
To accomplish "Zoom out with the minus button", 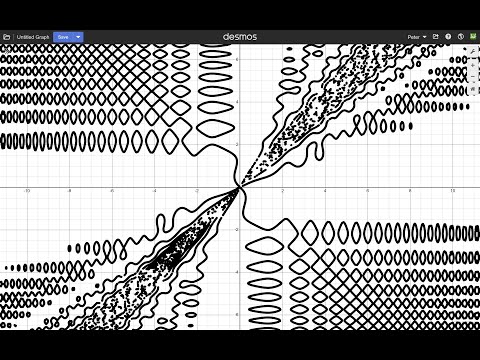I will (473, 77).
